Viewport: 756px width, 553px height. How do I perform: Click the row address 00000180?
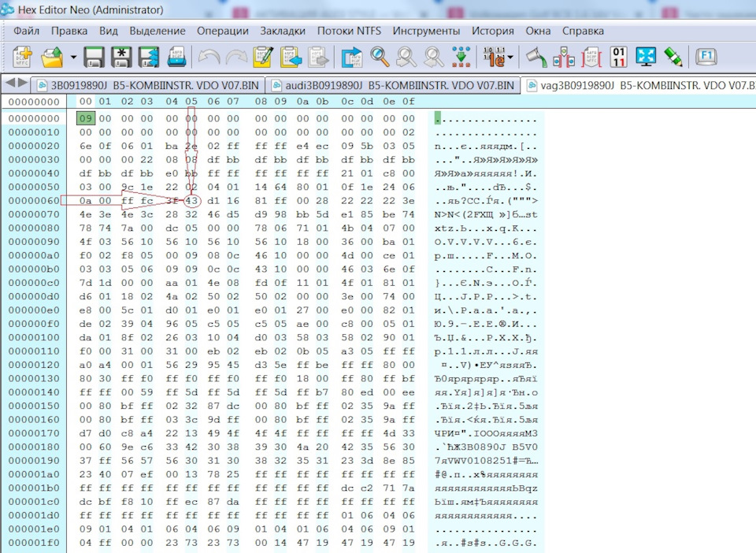pos(34,447)
